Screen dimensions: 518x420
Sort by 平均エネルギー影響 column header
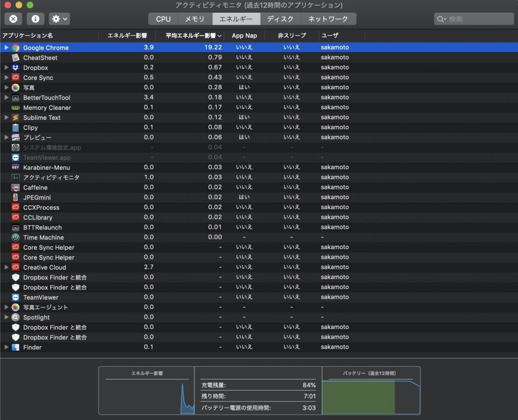(190, 35)
